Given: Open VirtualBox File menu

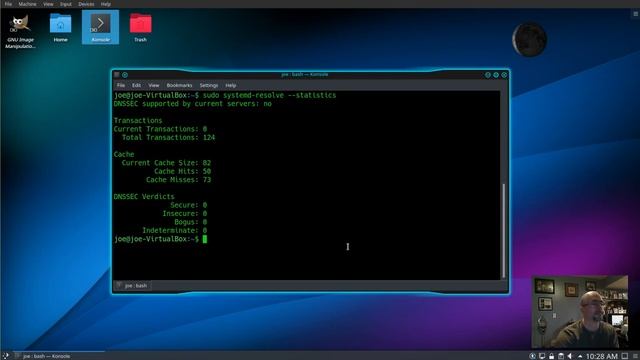Looking at the screenshot, I should click(x=8, y=4).
